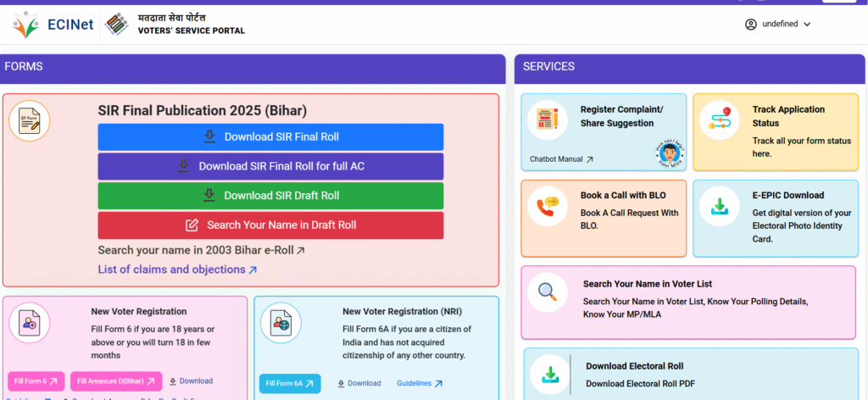Screen dimensions: 868x400
Task: Click the magnifier Search Voter List icon
Action: pos(548,292)
